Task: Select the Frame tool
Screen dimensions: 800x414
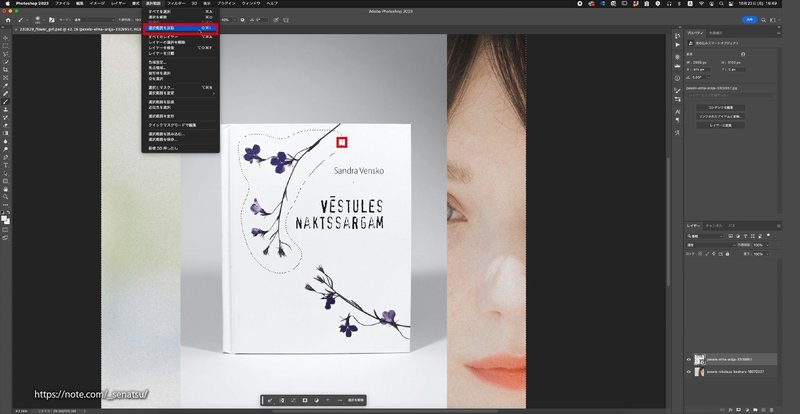Action: point(6,78)
